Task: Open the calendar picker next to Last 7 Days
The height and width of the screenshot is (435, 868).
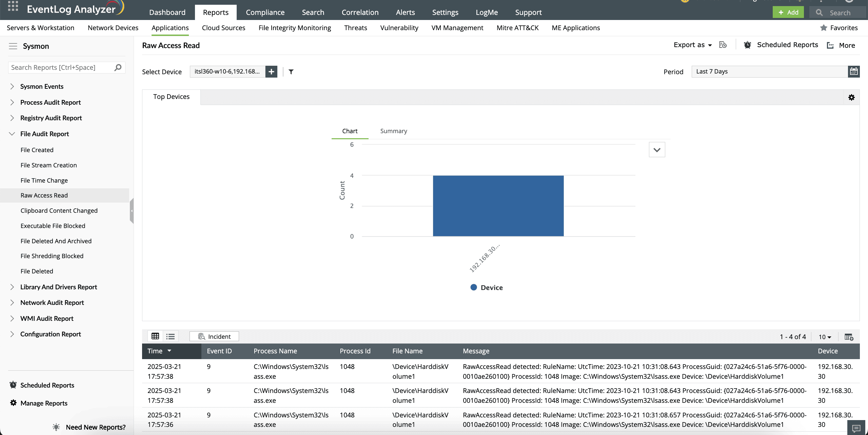Action: point(854,71)
